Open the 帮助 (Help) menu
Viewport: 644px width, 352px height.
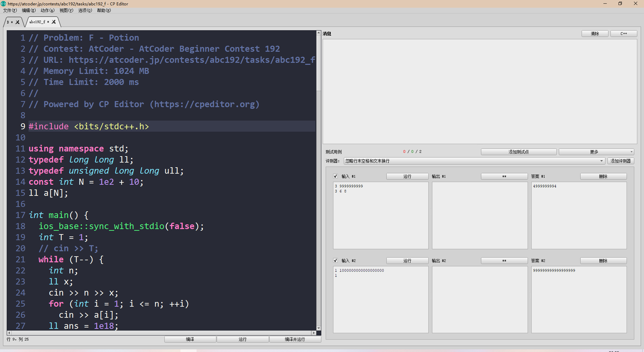(104, 10)
